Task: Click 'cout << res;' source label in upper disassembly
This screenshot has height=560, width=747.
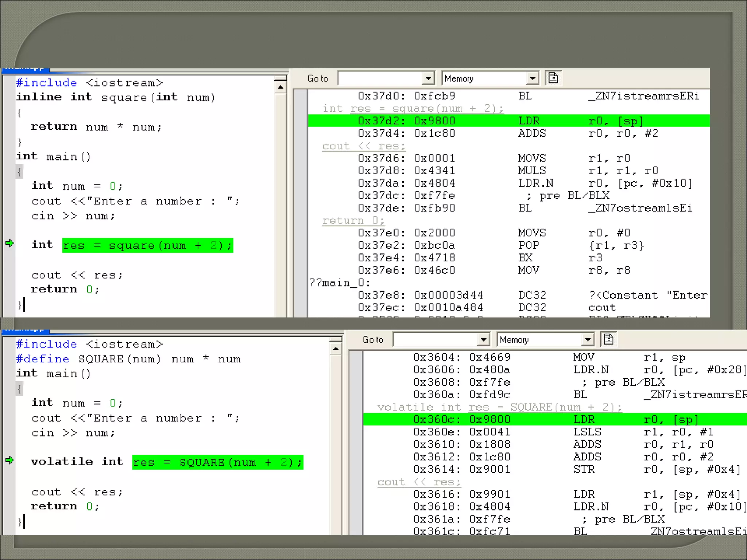Action: pos(363,146)
